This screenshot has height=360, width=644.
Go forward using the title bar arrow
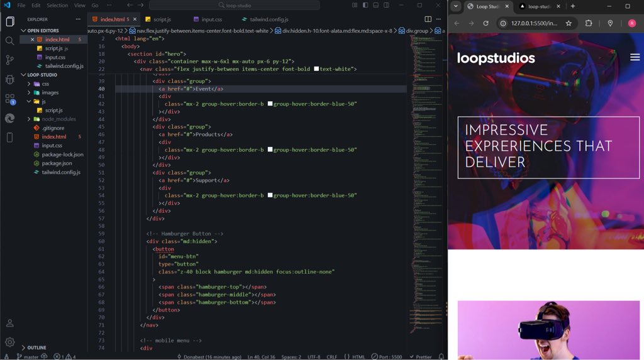pyautogui.click(x=140, y=5)
